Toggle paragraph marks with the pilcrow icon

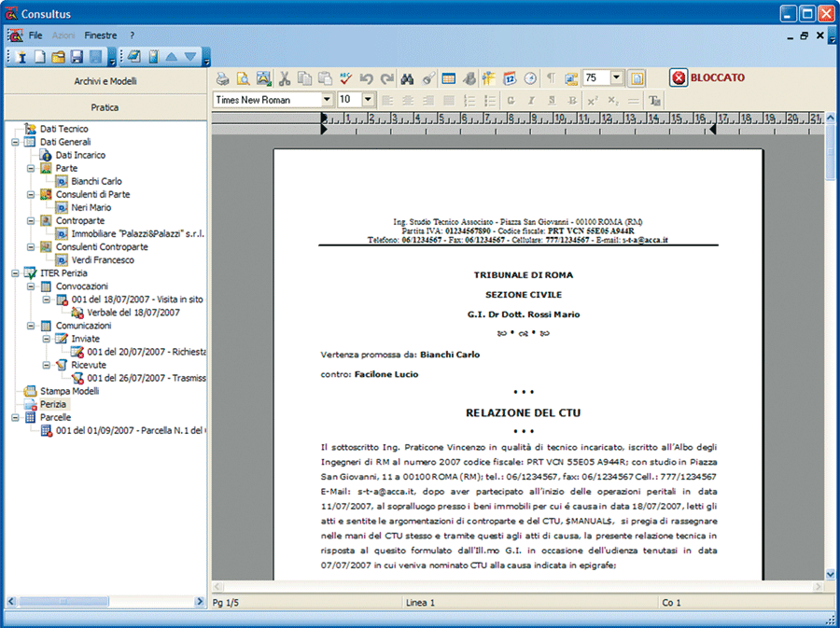tap(551, 78)
